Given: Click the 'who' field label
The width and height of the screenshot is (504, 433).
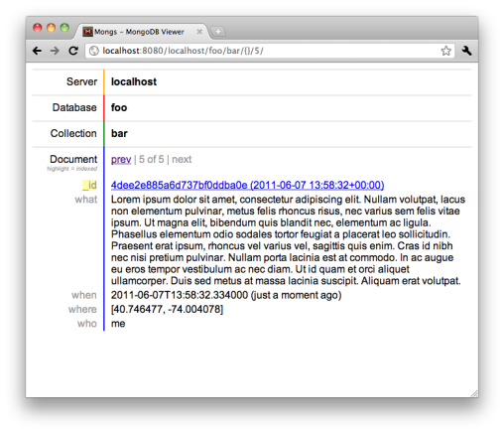Looking at the screenshot, I should tap(87, 324).
